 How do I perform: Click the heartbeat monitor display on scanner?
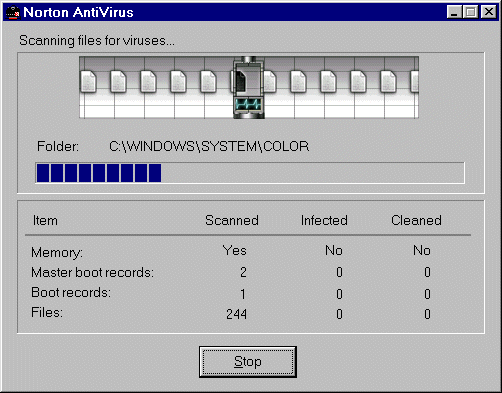pos(248,104)
